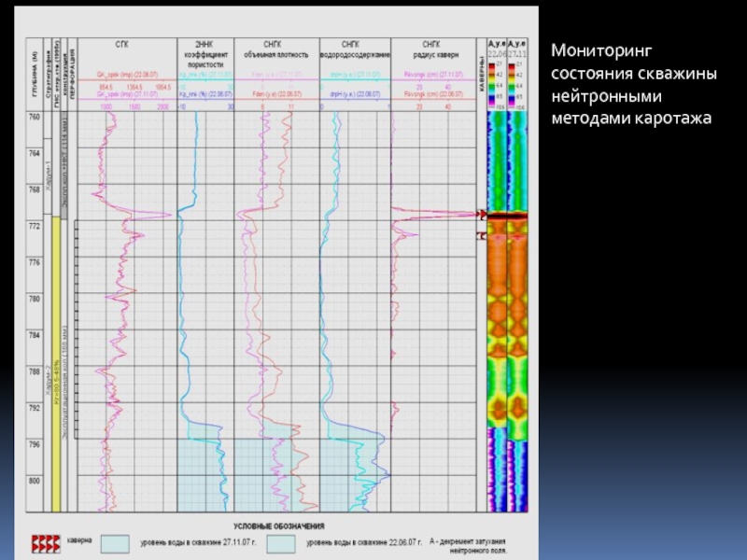Click the 760 depth label
The width and height of the screenshot is (747, 560).
35,117
